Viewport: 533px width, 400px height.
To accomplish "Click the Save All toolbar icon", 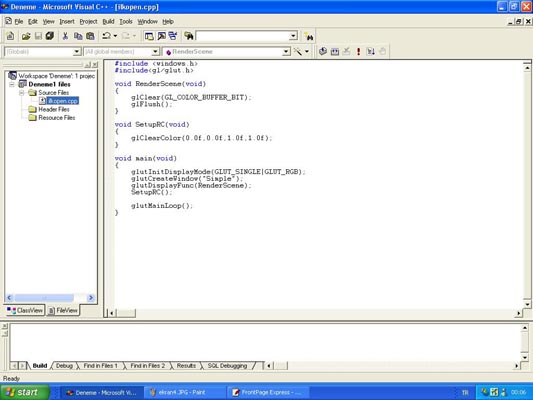I will pyautogui.click(x=50, y=36).
